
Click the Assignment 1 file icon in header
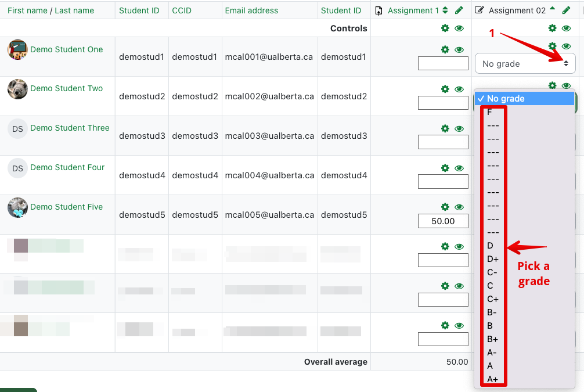[x=379, y=10]
